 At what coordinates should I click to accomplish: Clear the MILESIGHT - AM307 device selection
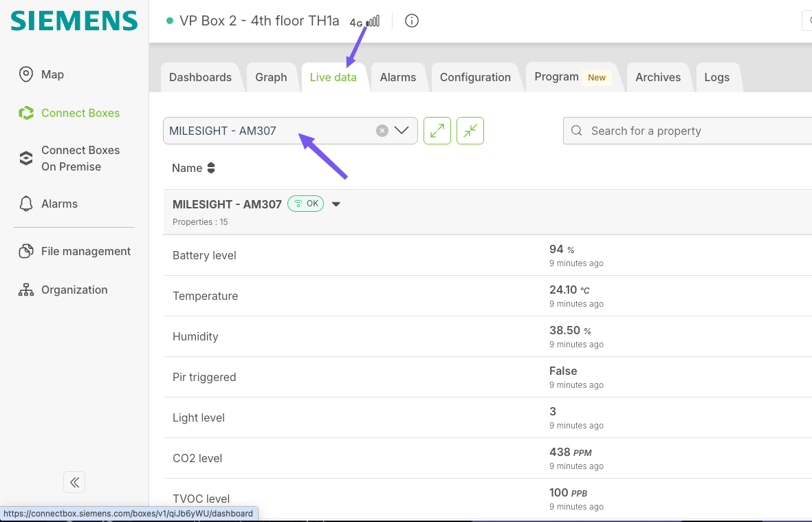coord(382,131)
